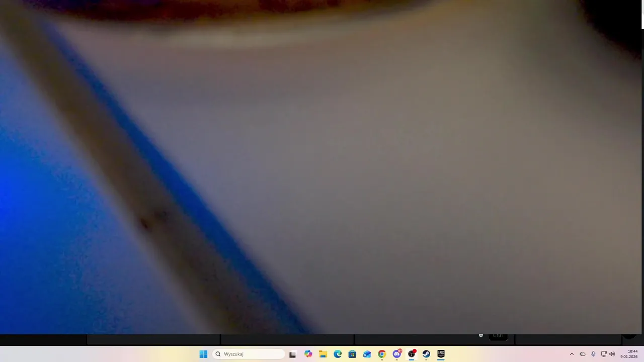Open Outlook from the taskbar

(x=367, y=354)
